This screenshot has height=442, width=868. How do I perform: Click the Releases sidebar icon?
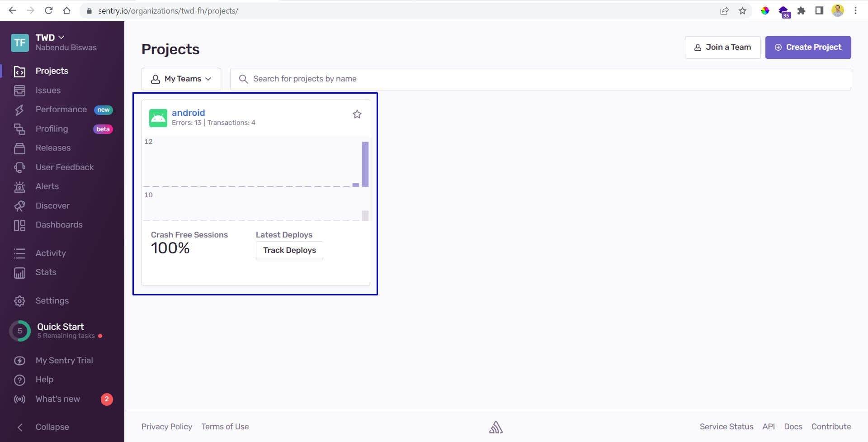(19, 148)
